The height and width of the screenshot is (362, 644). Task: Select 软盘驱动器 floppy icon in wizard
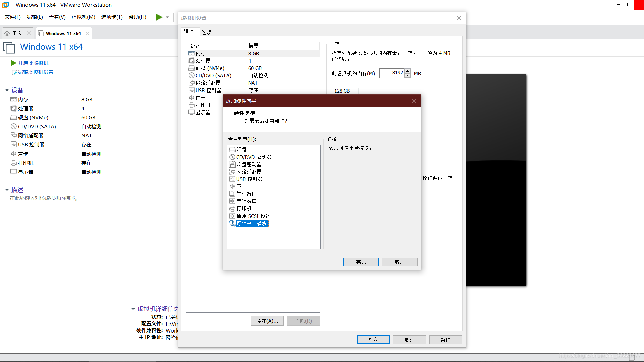coord(232,164)
